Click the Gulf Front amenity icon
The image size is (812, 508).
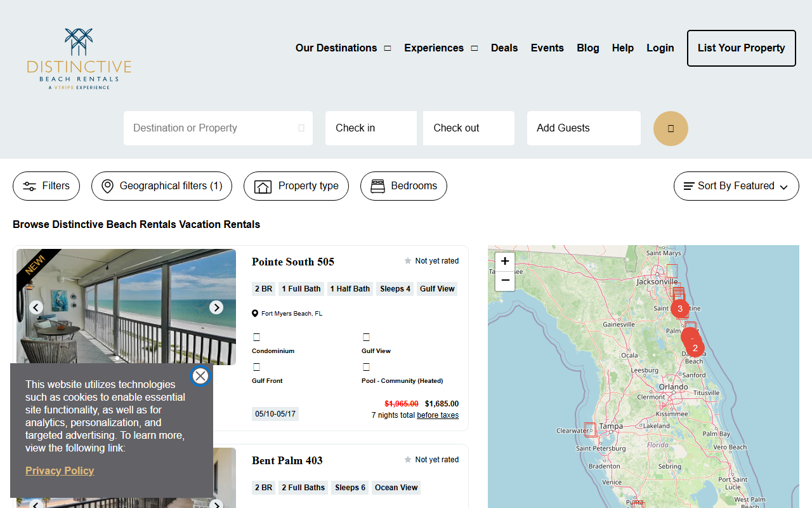[256, 367]
